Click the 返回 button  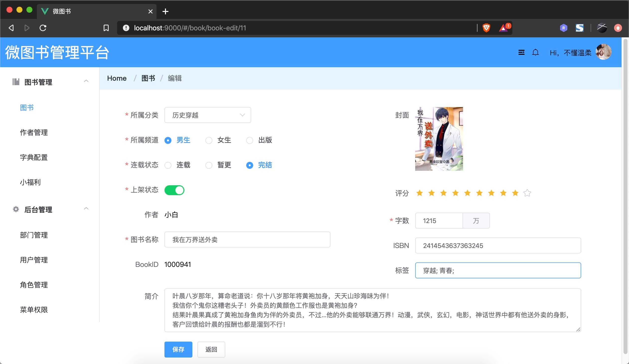coord(211,349)
